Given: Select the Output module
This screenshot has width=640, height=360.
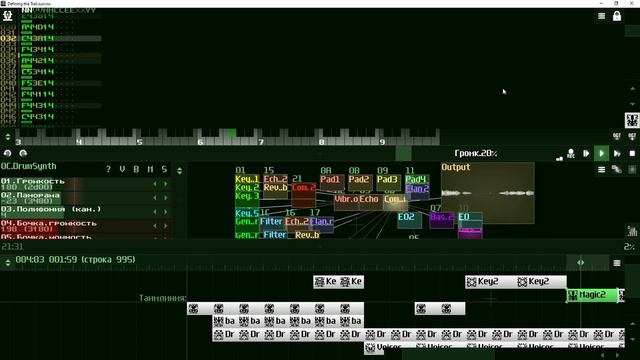Looking at the screenshot, I should click(488, 193).
